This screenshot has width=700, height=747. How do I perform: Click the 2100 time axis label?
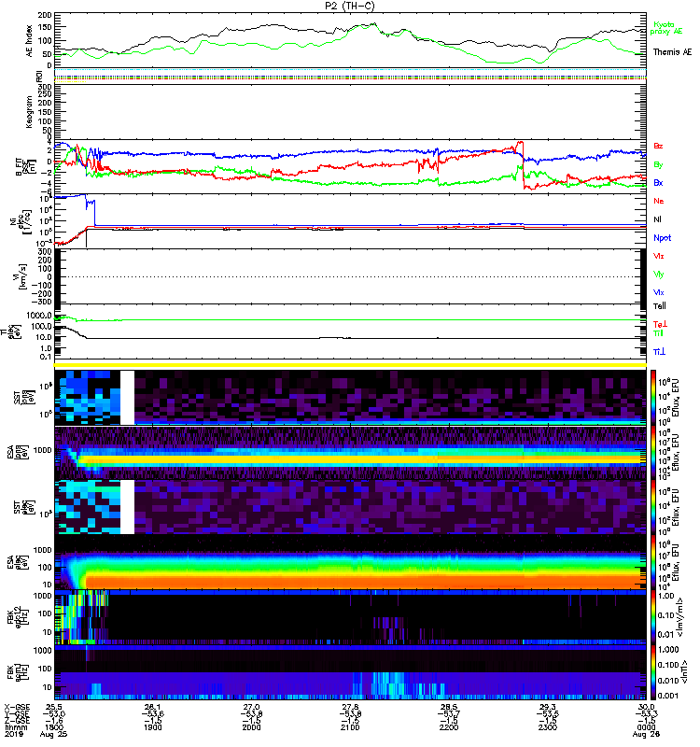350,727
